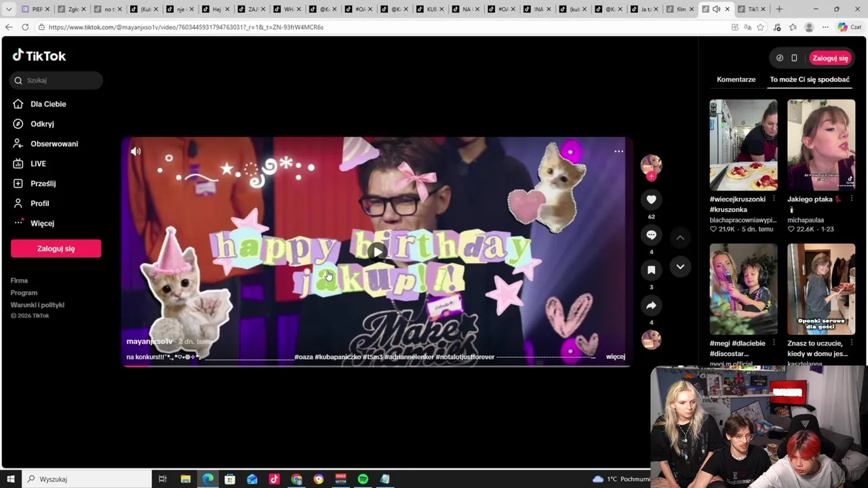The height and width of the screenshot is (488, 868).
Task: Open media control music icon in toolbar
Action: click(x=777, y=27)
